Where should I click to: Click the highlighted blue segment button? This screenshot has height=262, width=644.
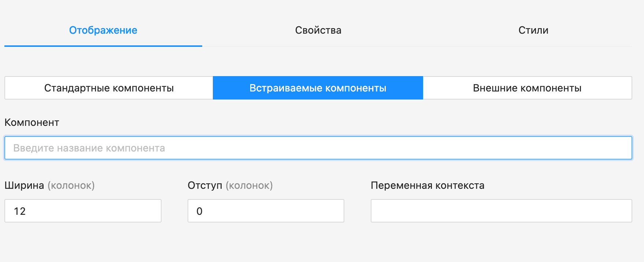318,88
